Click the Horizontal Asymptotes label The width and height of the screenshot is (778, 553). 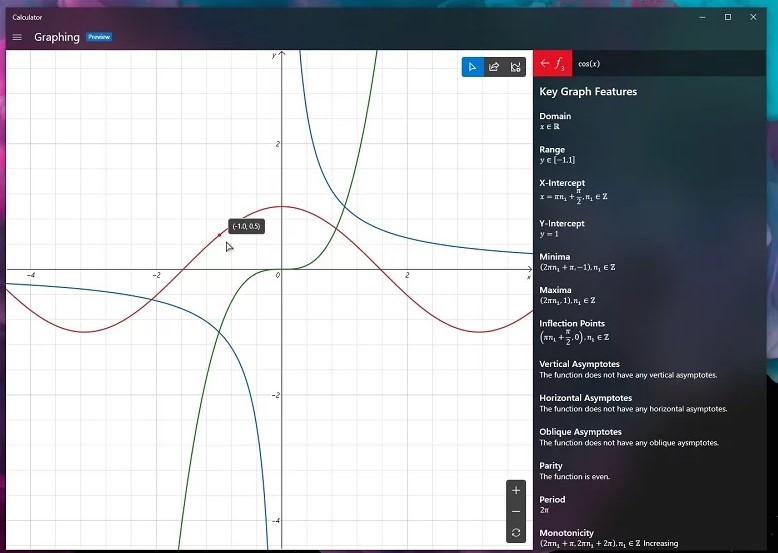[585, 398]
